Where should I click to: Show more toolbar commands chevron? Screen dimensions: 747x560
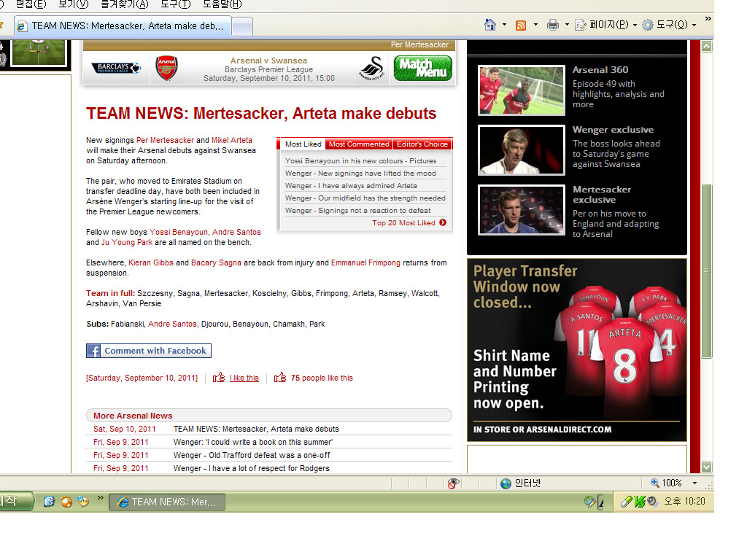coord(708,19)
